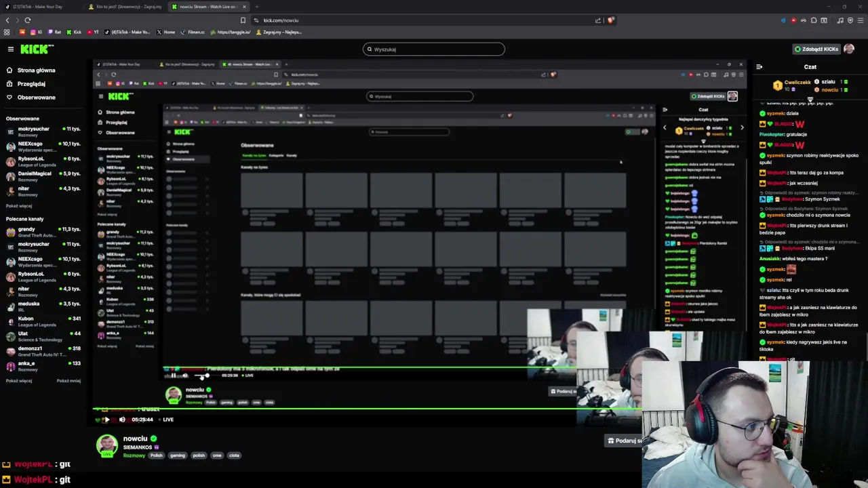The height and width of the screenshot is (488, 868).
Task: Click the Czat header title
Action: click(x=810, y=67)
